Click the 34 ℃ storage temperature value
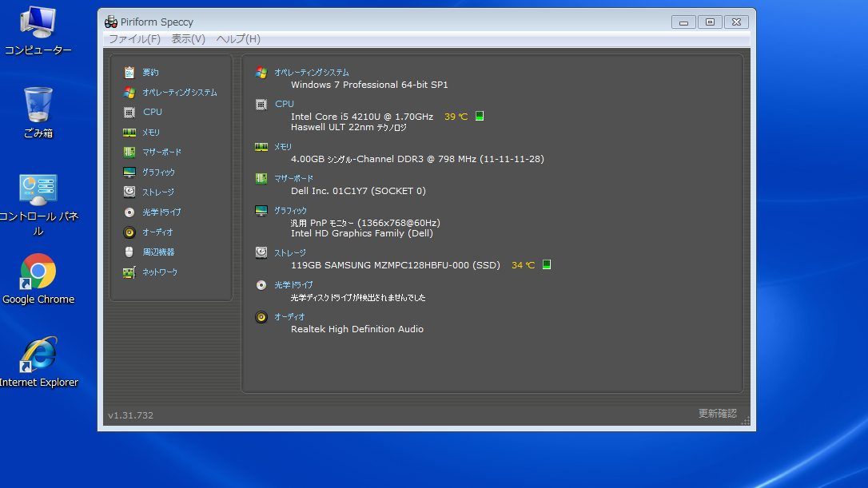This screenshot has width=868, height=488. [x=524, y=265]
